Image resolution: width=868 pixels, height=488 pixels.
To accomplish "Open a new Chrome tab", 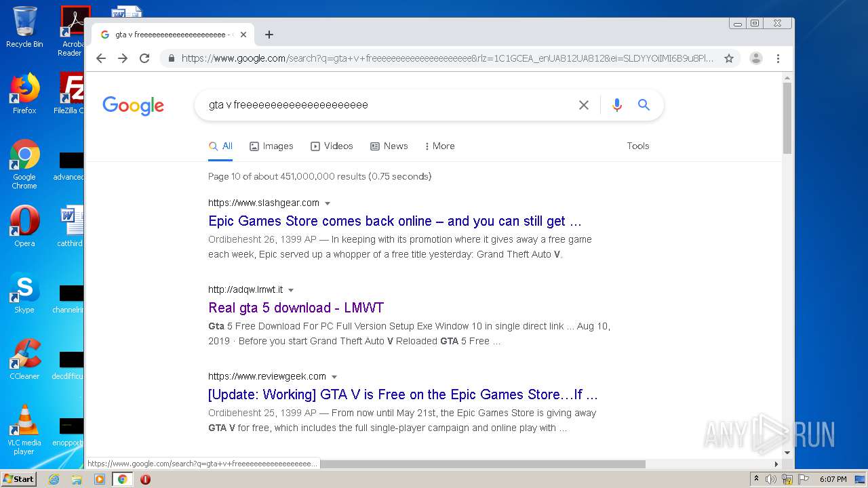I will [x=269, y=35].
